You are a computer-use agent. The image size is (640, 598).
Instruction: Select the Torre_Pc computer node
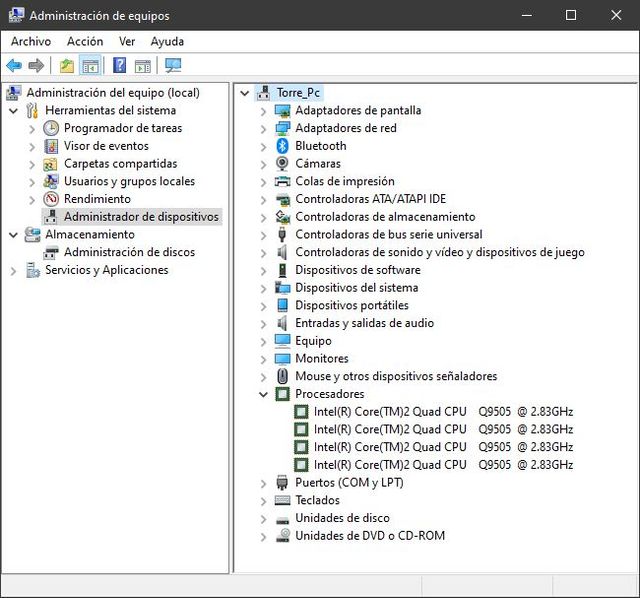coord(298,93)
